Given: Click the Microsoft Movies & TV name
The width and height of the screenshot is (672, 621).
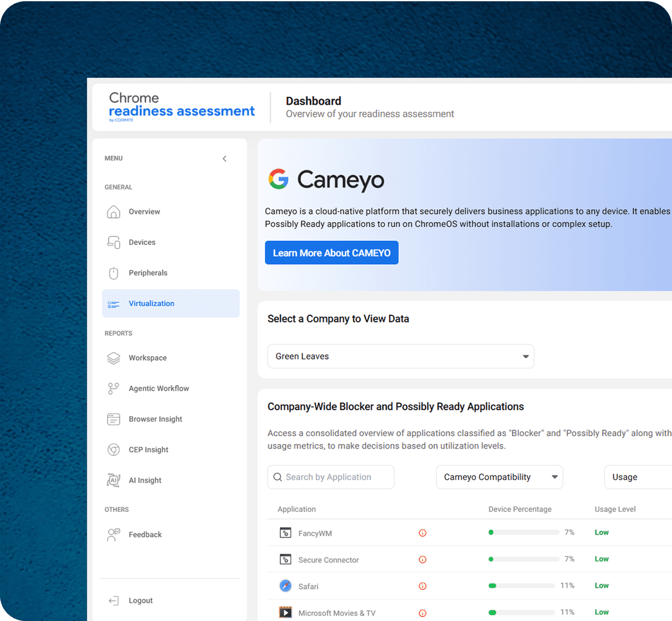Looking at the screenshot, I should coord(337,613).
